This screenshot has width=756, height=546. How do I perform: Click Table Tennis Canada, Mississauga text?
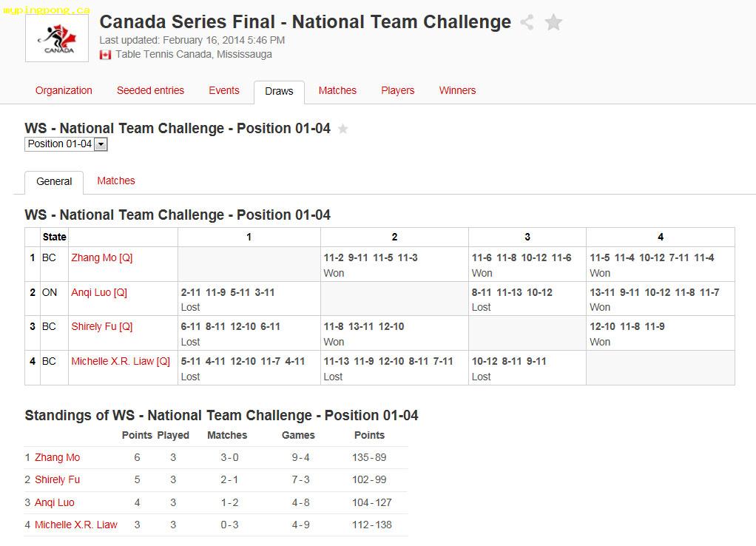tap(194, 55)
